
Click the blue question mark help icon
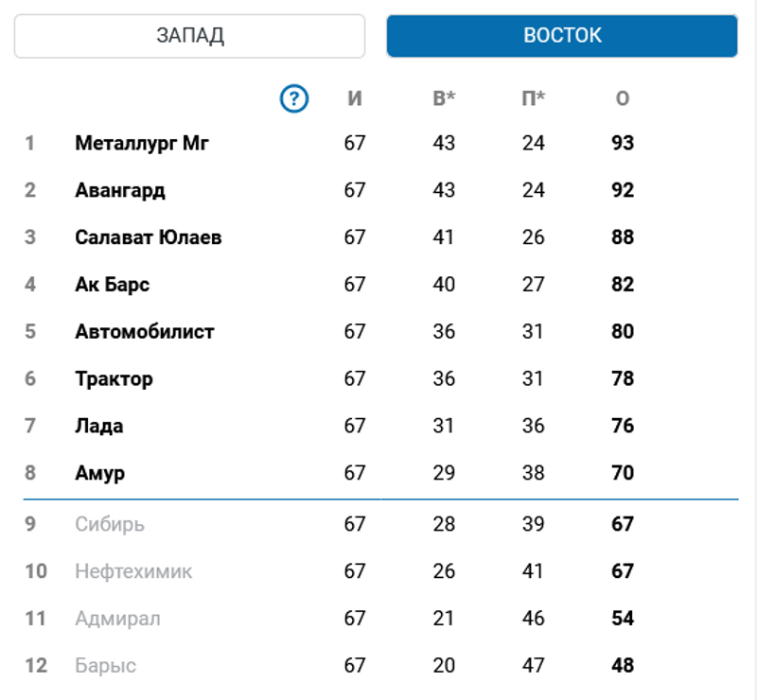point(295,97)
